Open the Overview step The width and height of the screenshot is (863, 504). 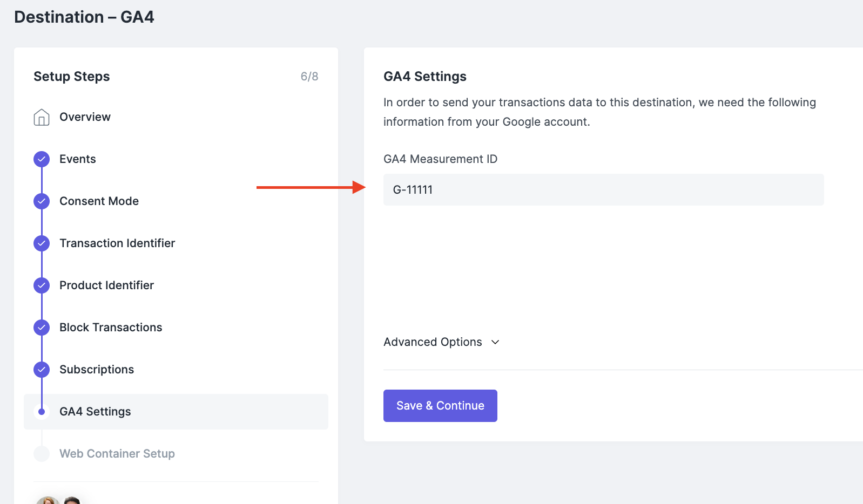point(85,117)
